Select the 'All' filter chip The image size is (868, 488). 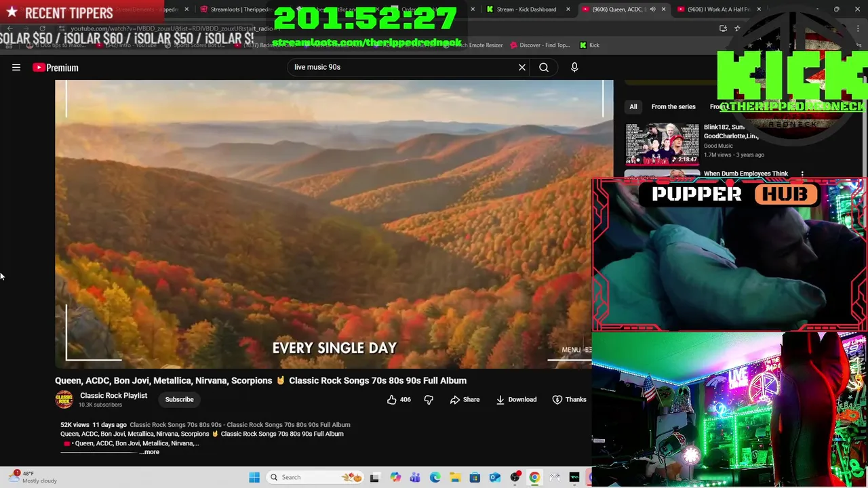[x=633, y=106]
